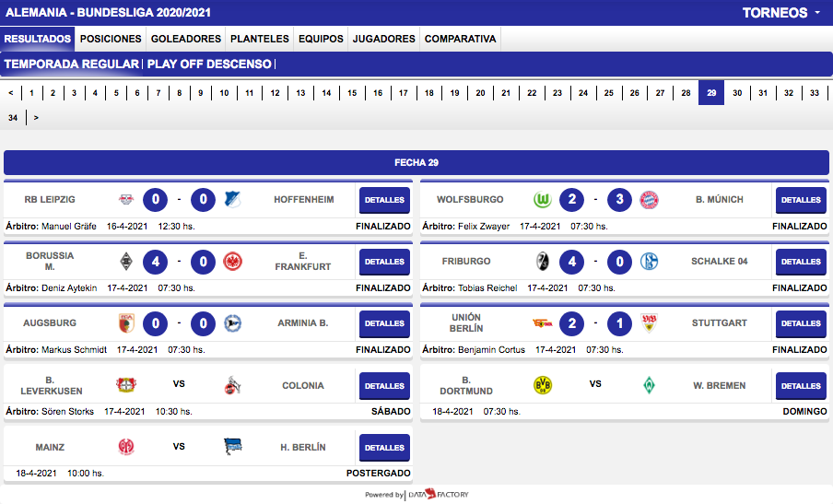Click the Stuttgart team crest

tap(649, 322)
